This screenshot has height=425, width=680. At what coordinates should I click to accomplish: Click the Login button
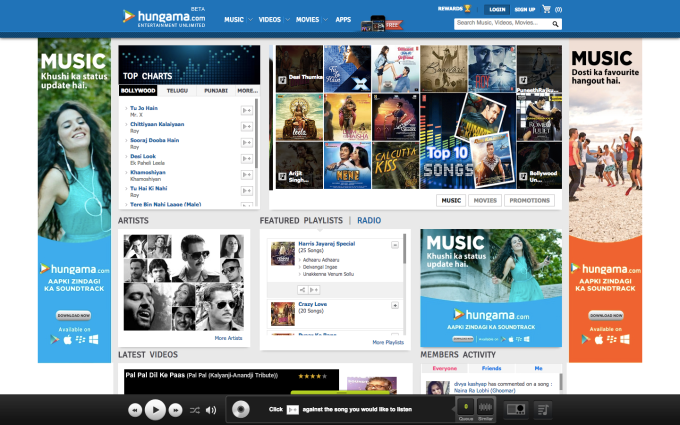(497, 9)
